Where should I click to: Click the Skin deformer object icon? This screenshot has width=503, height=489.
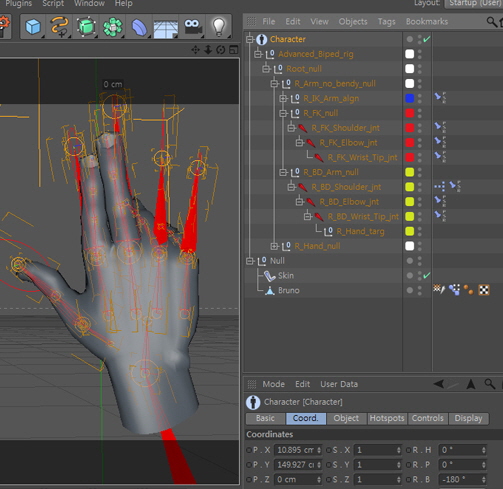(269, 276)
